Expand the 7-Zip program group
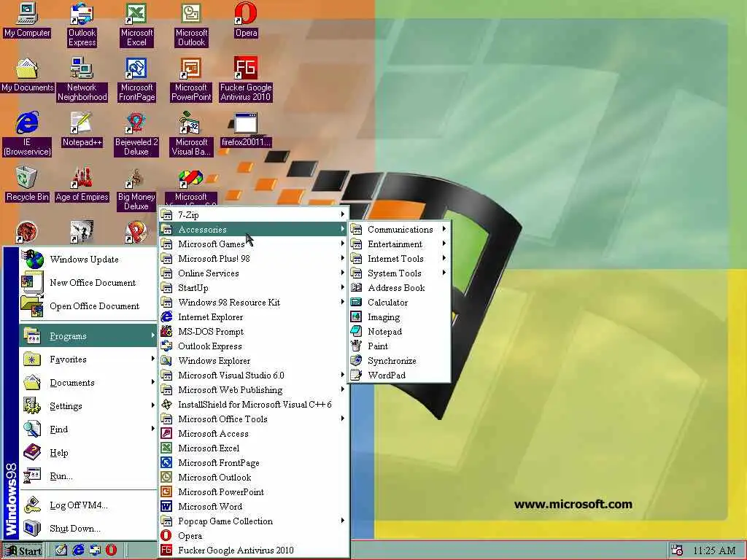This screenshot has width=747, height=560. 253,215
